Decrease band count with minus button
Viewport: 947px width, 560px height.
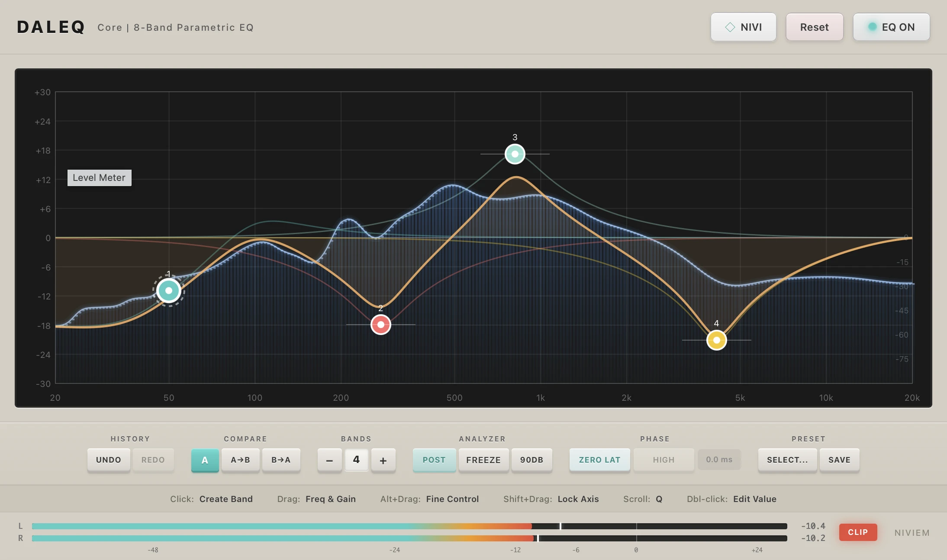(x=330, y=460)
